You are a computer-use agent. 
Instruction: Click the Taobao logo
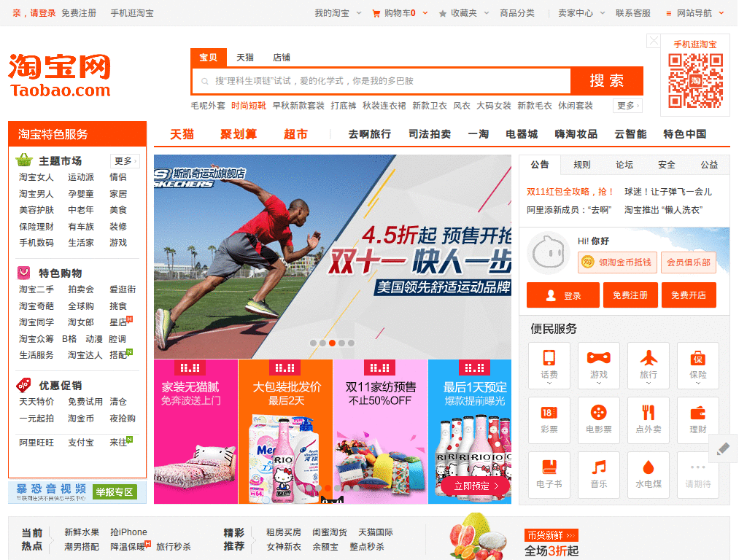coord(60,76)
